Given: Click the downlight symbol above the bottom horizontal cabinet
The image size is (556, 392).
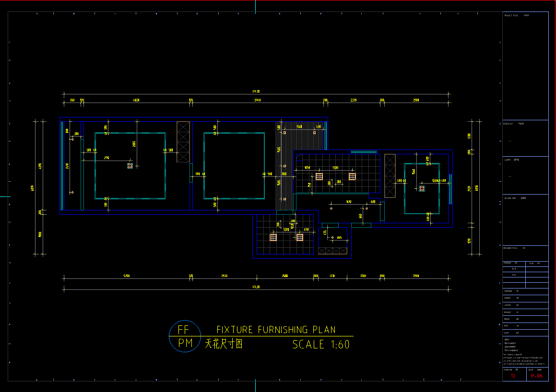Looking at the screenshot, I should pyautogui.click(x=332, y=237).
